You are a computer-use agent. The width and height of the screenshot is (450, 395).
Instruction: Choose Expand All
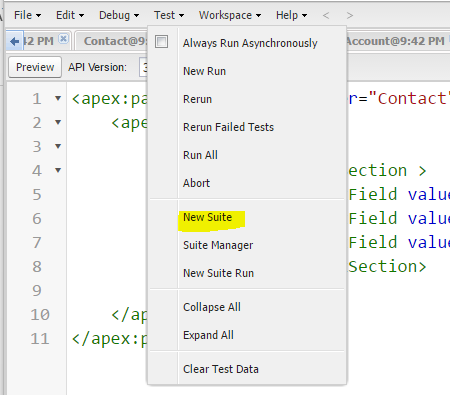pos(247,335)
